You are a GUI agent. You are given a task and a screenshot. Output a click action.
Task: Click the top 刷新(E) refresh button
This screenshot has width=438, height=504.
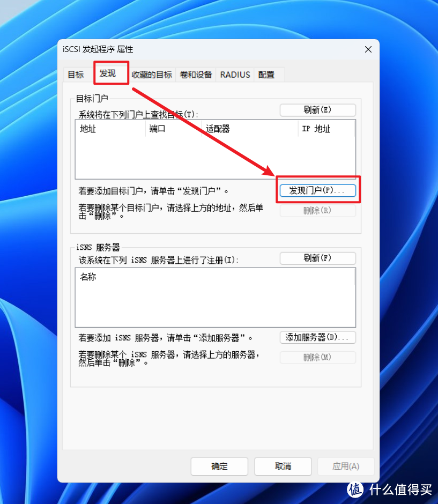(x=317, y=110)
